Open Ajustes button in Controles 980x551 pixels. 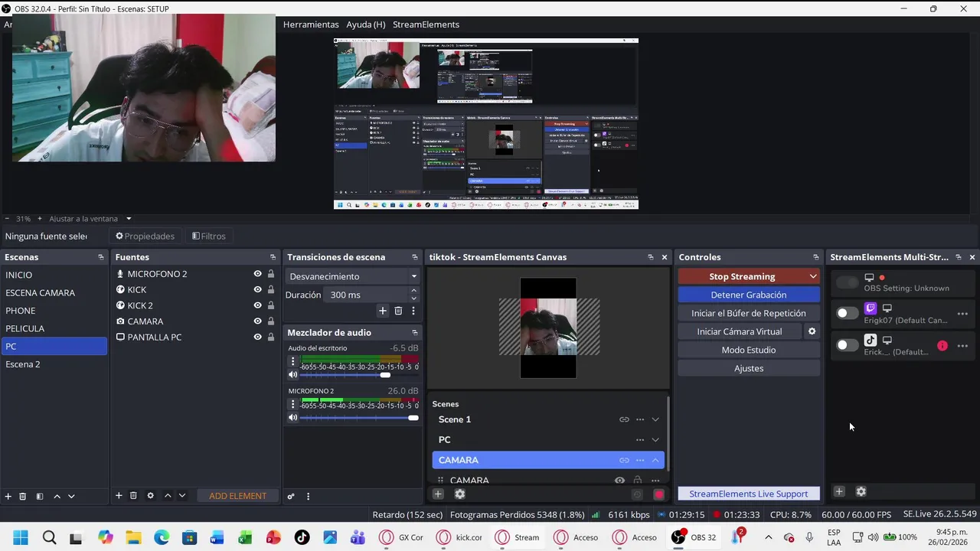[749, 368]
